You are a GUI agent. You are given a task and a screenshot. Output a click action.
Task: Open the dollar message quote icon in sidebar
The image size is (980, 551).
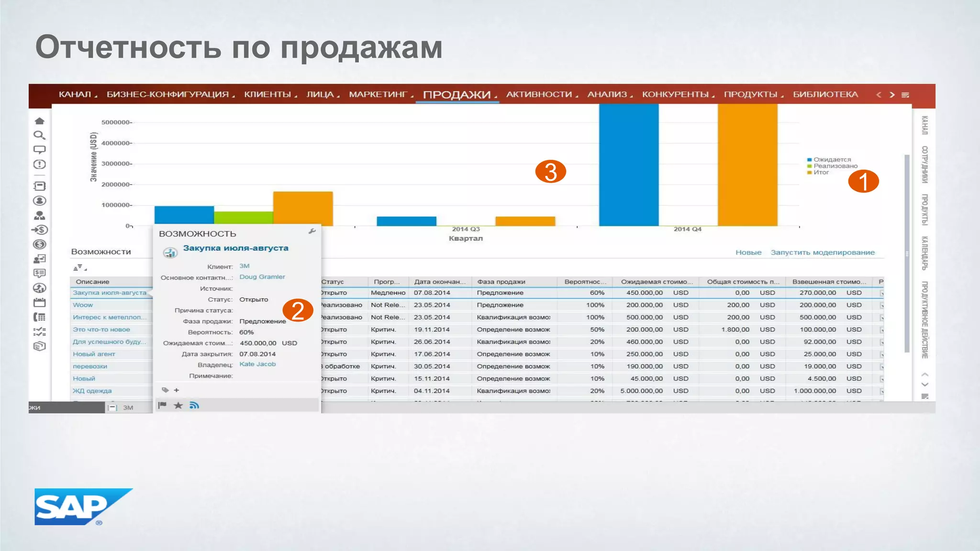coord(40,273)
